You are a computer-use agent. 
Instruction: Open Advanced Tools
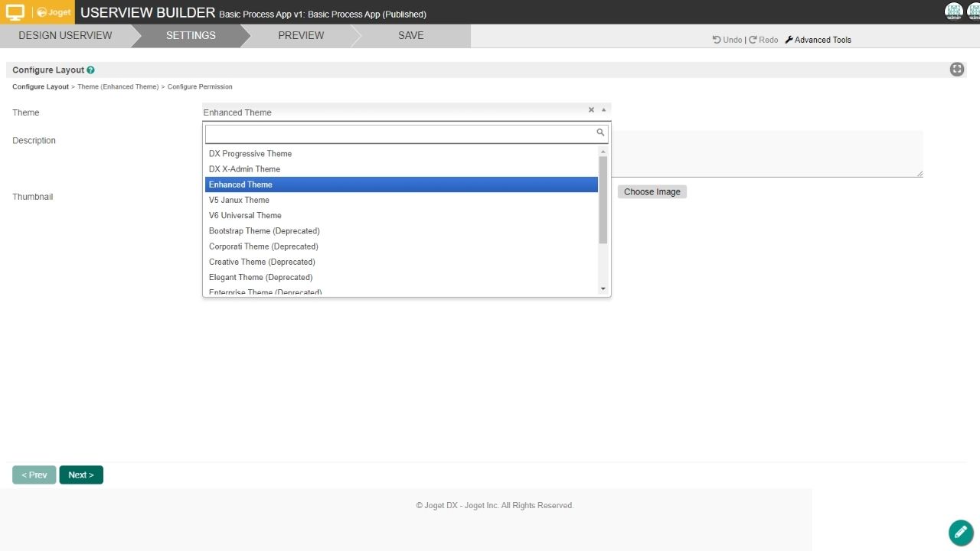pos(818,40)
